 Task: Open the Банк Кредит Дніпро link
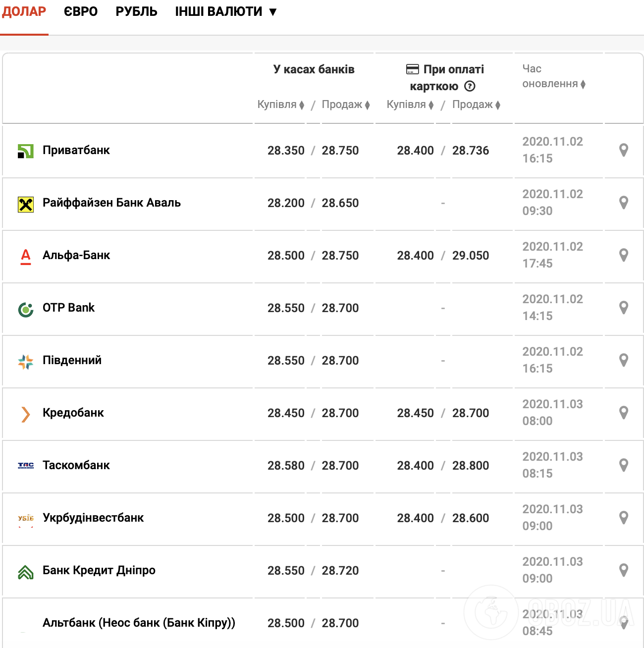99,570
